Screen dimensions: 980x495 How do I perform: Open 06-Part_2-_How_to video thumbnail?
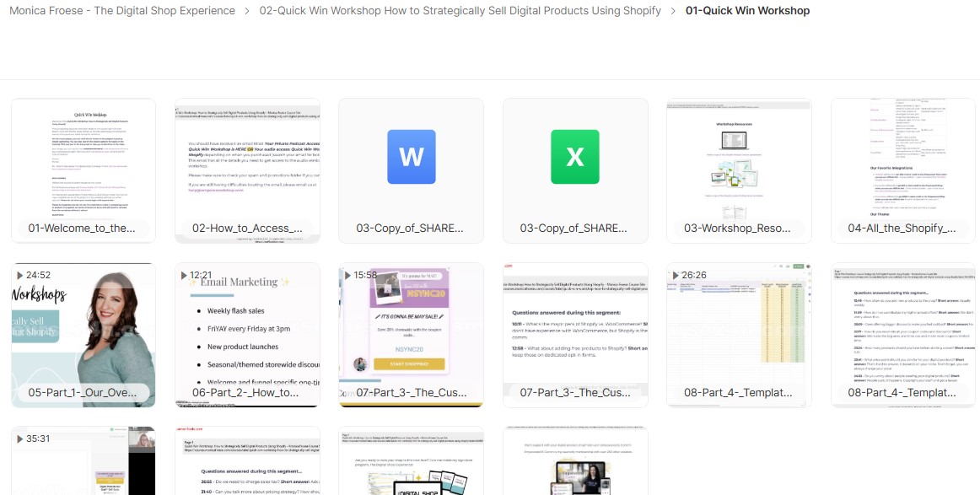pos(247,335)
